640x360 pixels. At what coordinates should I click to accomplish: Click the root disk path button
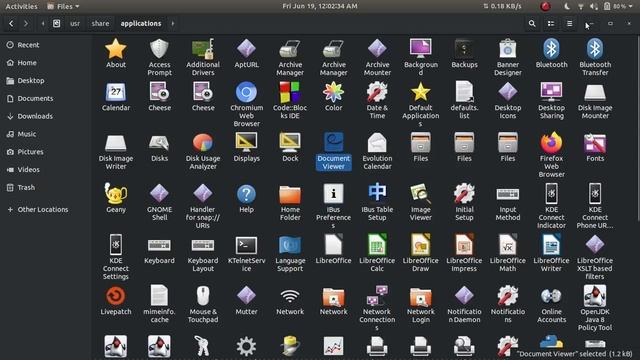(x=56, y=24)
